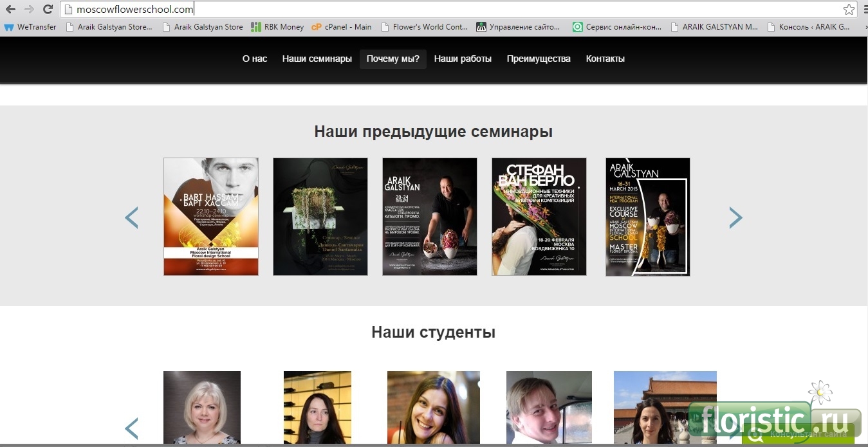The width and height of the screenshot is (868, 447).
Task: Bookmark page using star icon
Action: (849, 9)
